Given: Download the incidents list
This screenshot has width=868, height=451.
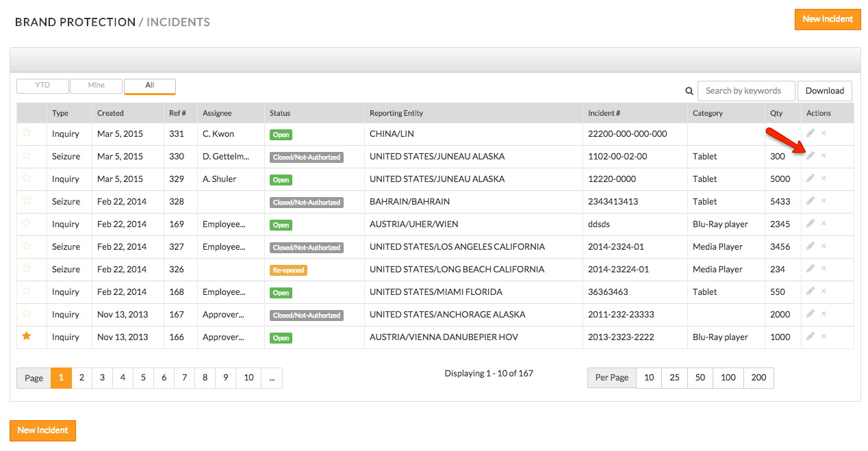Looking at the screenshot, I should point(824,91).
